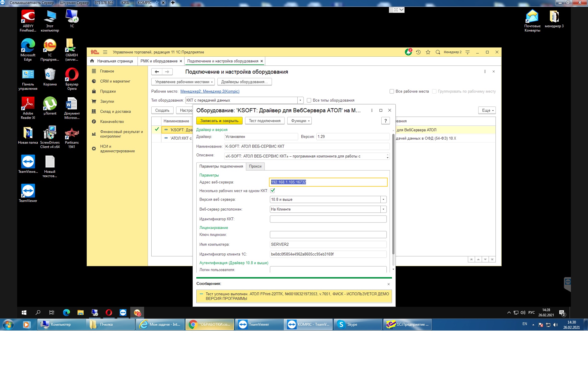Switch to Параметры подключения tab
The width and height of the screenshot is (588, 382).
click(x=221, y=166)
